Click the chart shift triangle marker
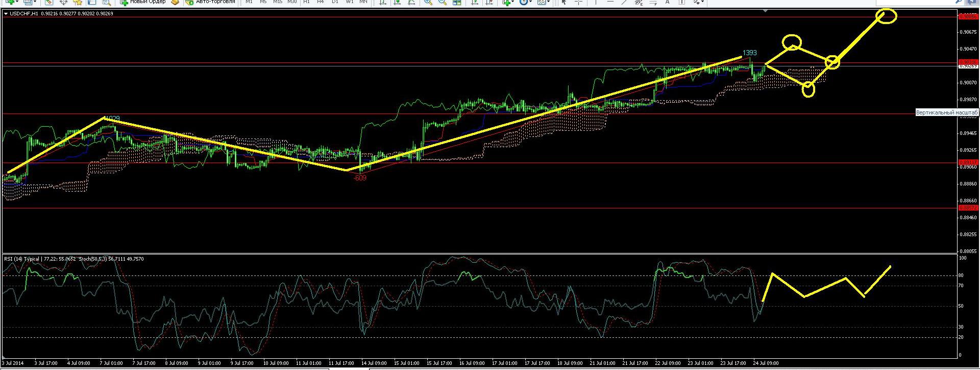 (764, 11)
